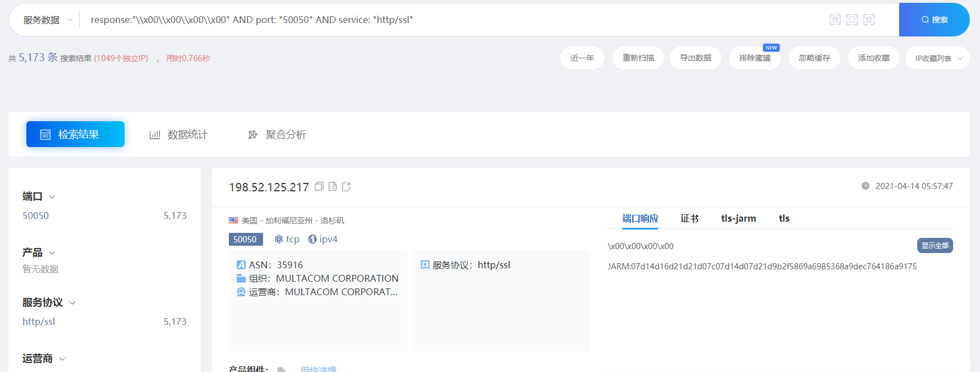The width and height of the screenshot is (980, 372).
Task: Click inside the search query input field
Action: coord(454,20)
